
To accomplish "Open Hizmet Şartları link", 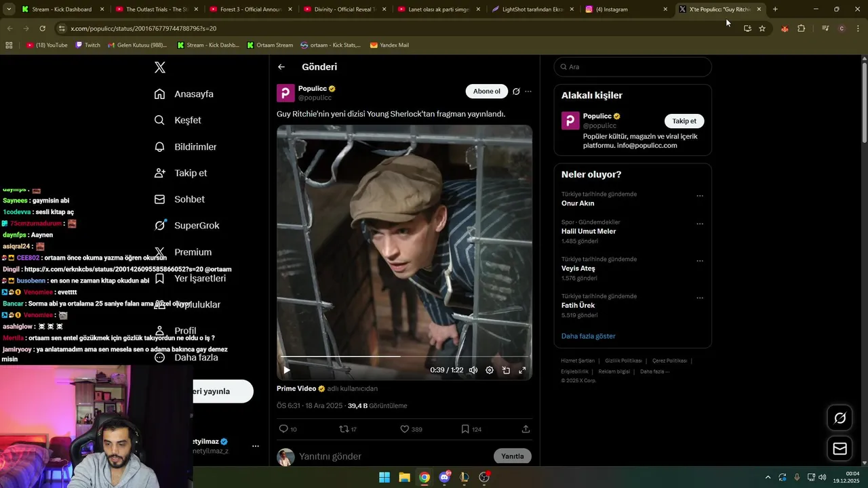I will 578,361.
